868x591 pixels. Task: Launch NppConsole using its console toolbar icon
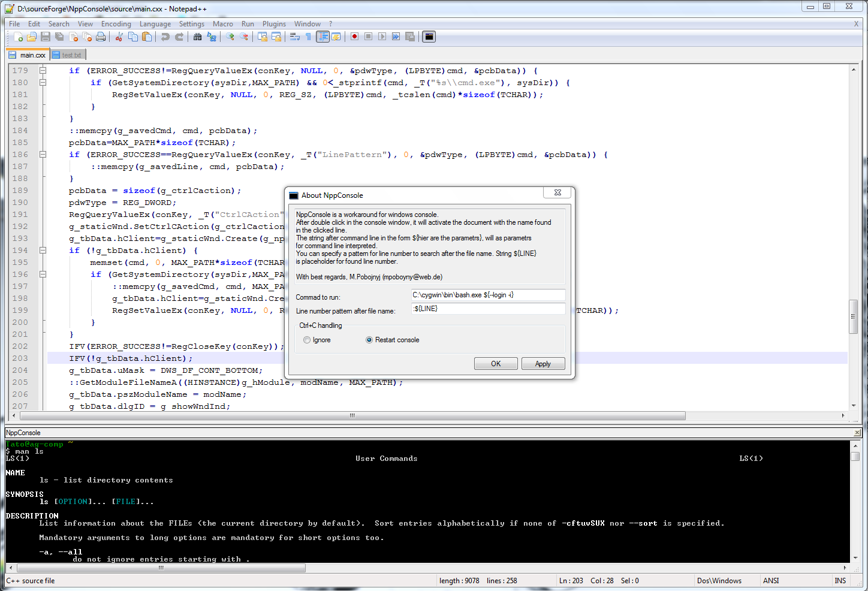(x=428, y=37)
